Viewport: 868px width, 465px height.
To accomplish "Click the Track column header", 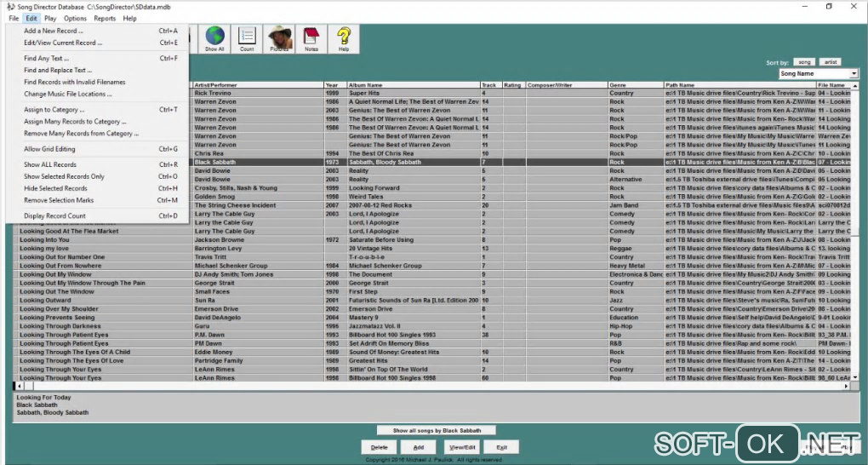I will (491, 85).
